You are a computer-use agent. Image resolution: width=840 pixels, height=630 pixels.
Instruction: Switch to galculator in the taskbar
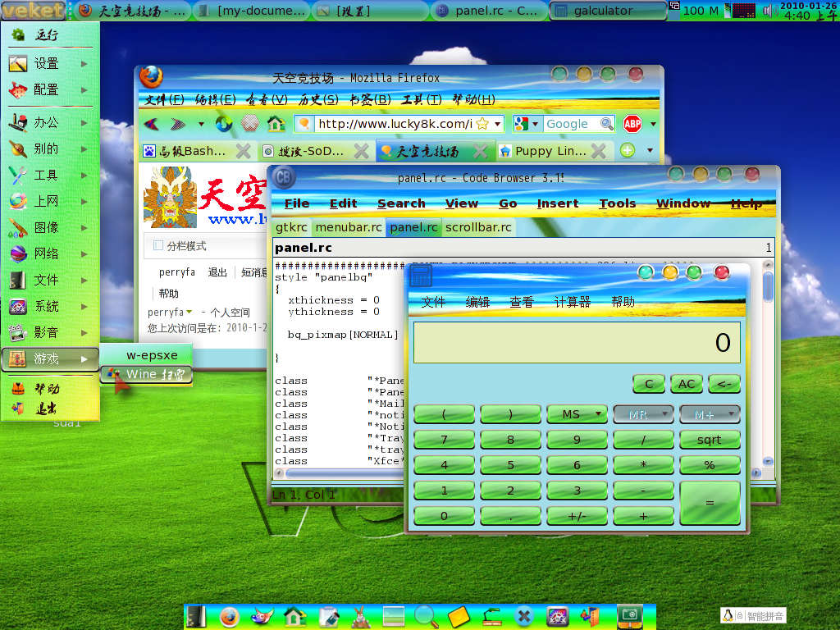coord(608,10)
